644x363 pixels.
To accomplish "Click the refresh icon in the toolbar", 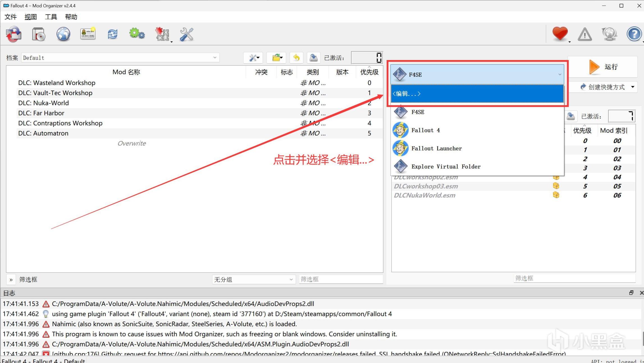I will [x=113, y=34].
